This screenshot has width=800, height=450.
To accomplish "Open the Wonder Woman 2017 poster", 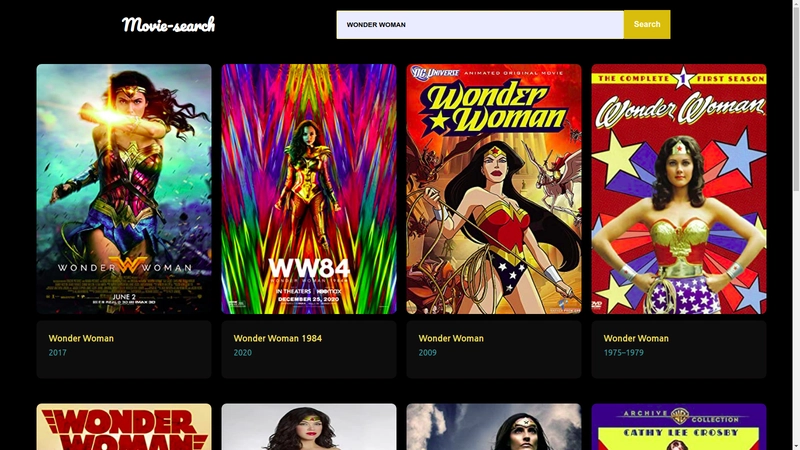I will click(124, 189).
